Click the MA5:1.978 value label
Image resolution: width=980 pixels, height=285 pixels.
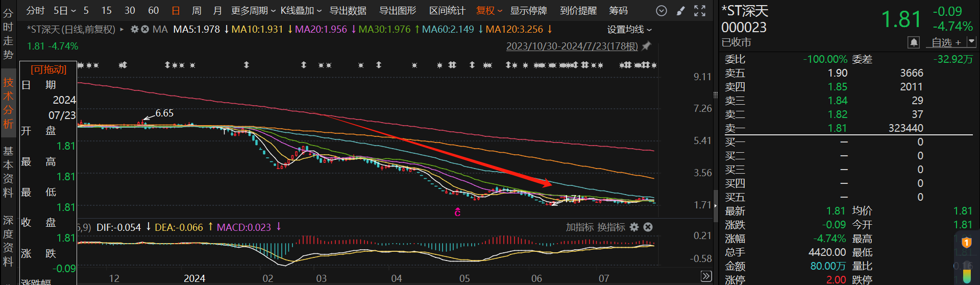pos(196,30)
